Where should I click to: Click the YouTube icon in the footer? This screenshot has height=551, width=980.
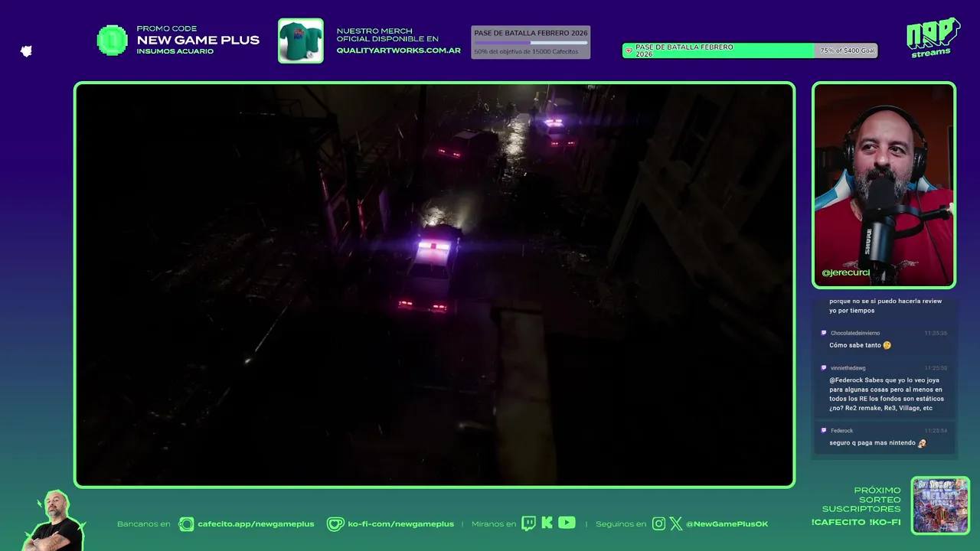pos(567,523)
